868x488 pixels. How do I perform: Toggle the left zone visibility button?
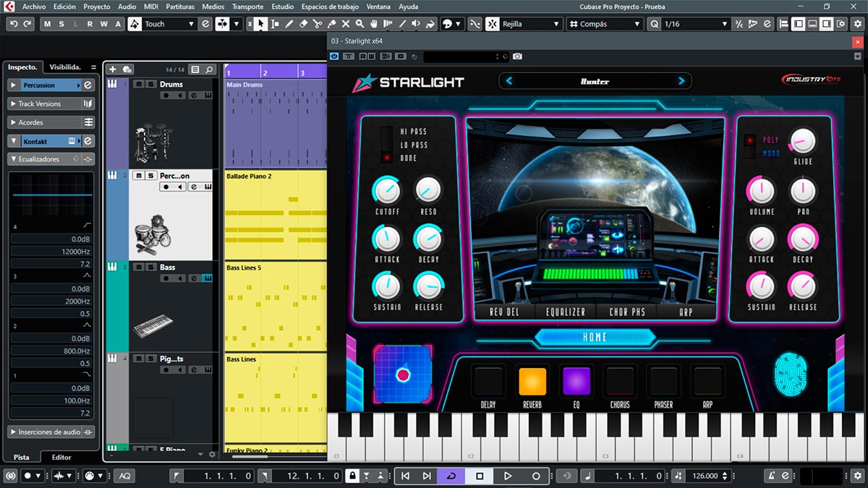tap(798, 24)
